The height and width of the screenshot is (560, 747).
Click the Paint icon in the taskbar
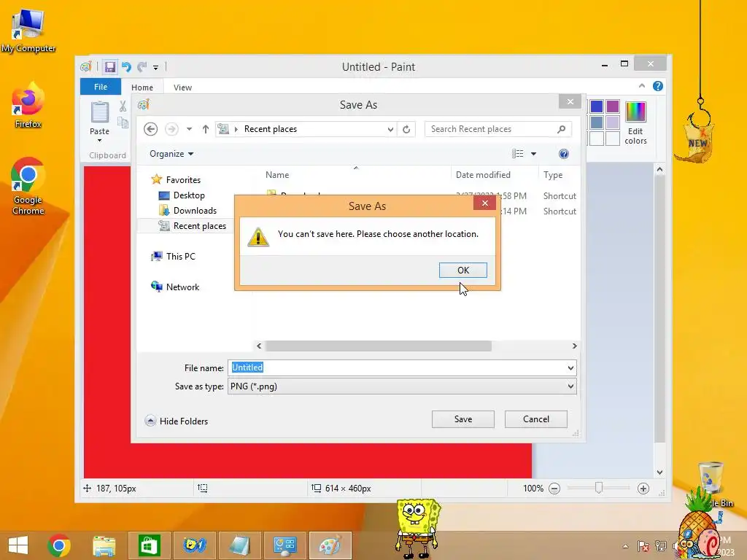pyautogui.click(x=330, y=545)
